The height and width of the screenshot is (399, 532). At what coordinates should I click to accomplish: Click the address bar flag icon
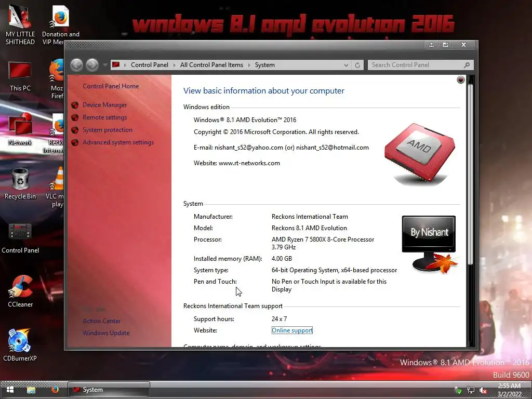pyautogui.click(x=116, y=64)
